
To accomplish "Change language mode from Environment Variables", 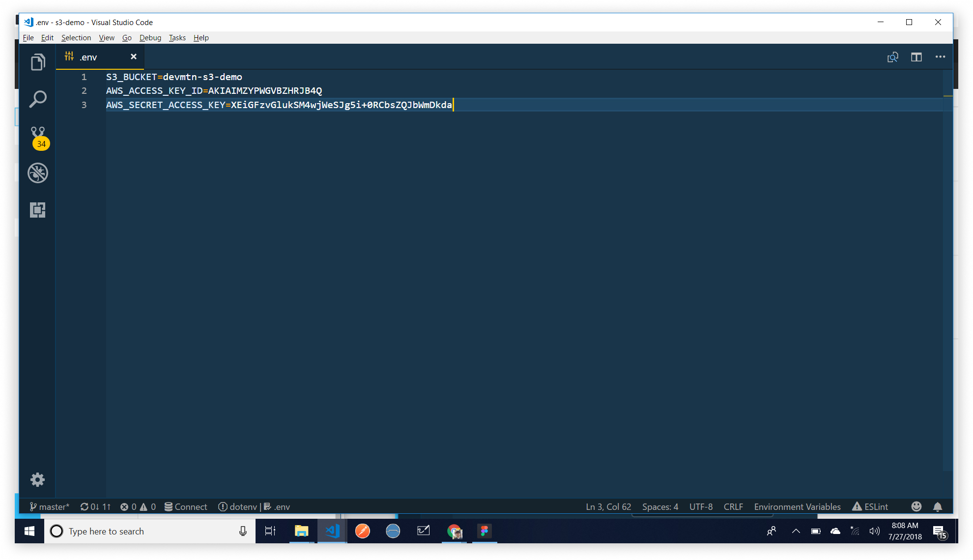I will [x=797, y=506].
